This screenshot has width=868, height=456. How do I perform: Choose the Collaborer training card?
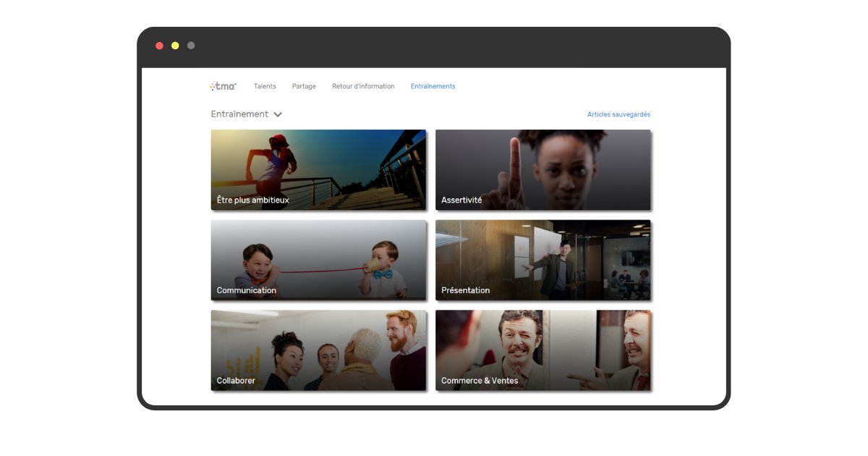tap(318, 350)
